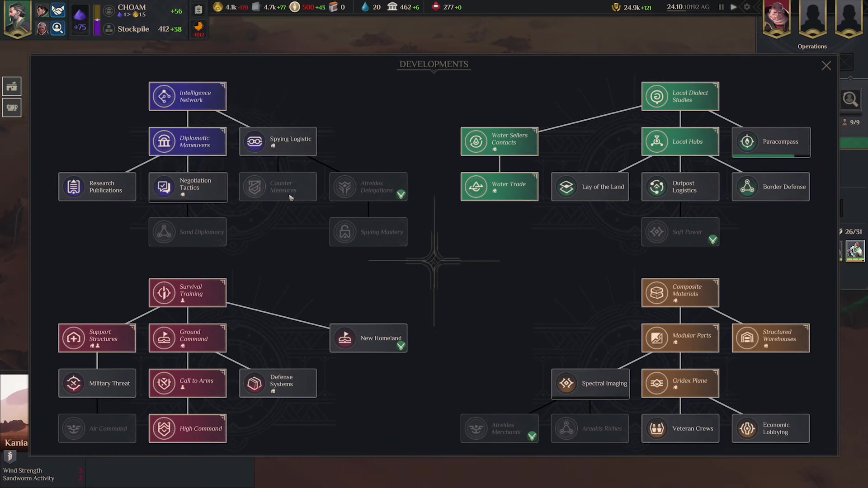Select the Spying Logistic development node
Screen dimensions: 868x488
coord(277,141)
